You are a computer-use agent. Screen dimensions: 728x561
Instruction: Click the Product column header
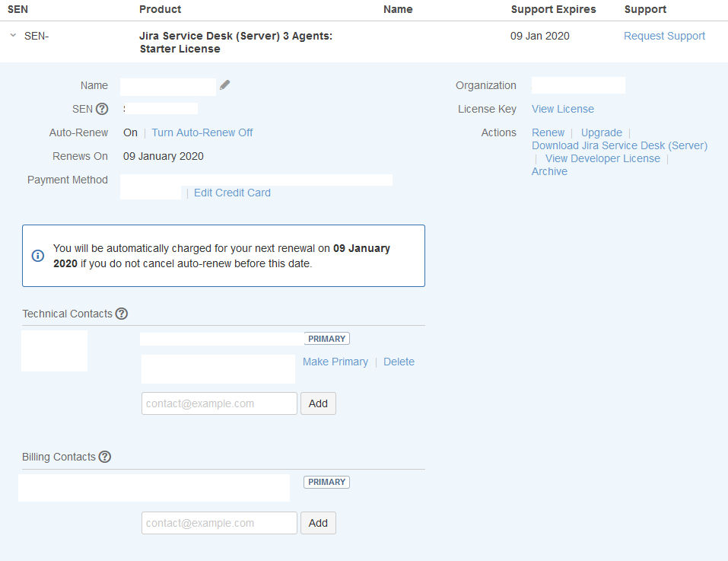[161, 9]
